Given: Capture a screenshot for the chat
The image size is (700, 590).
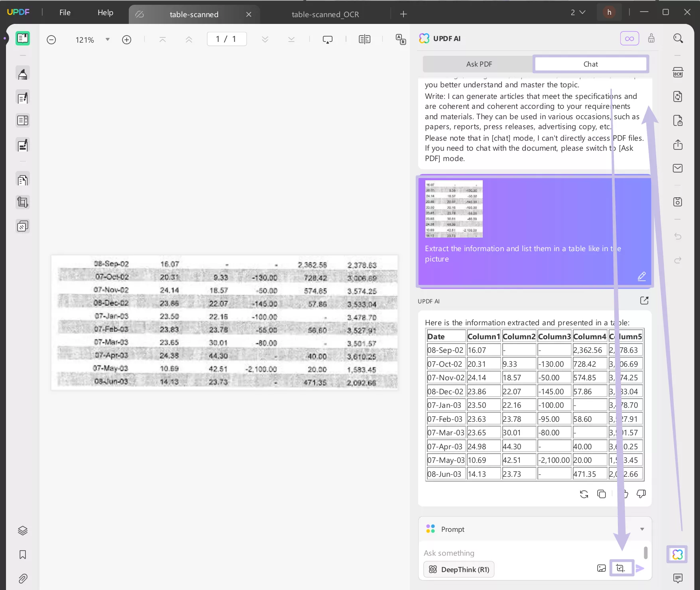Looking at the screenshot, I should [x=621, y=568].
